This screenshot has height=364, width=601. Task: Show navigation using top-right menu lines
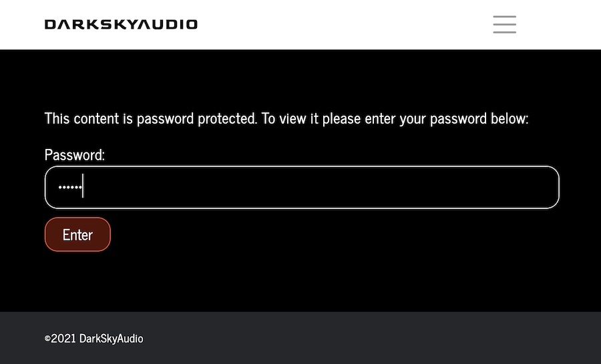pyautogui.click(x=504, y=25)
